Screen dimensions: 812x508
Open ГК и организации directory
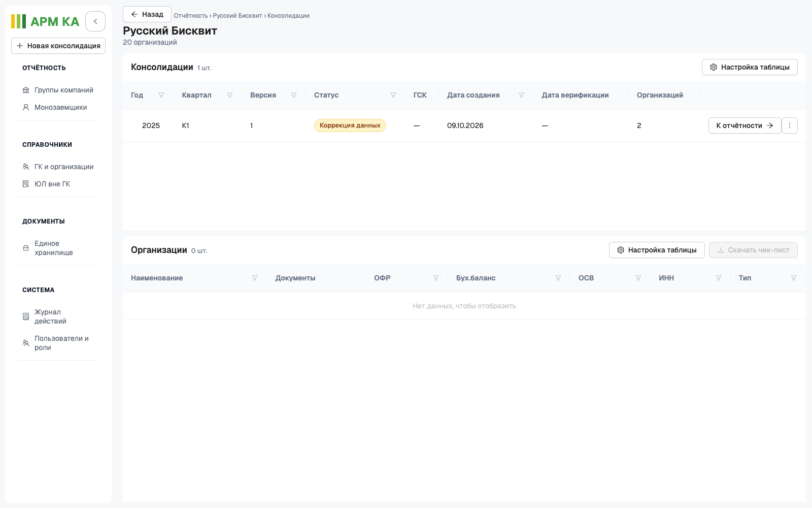pyautogui.click(x=58, y=167)
